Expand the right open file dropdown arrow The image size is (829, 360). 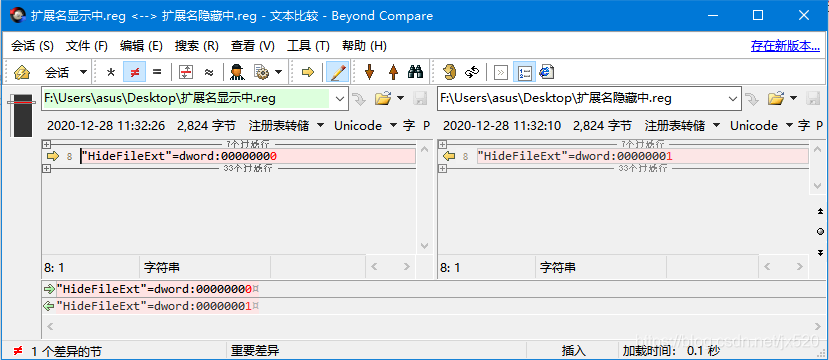pos(793,98)
